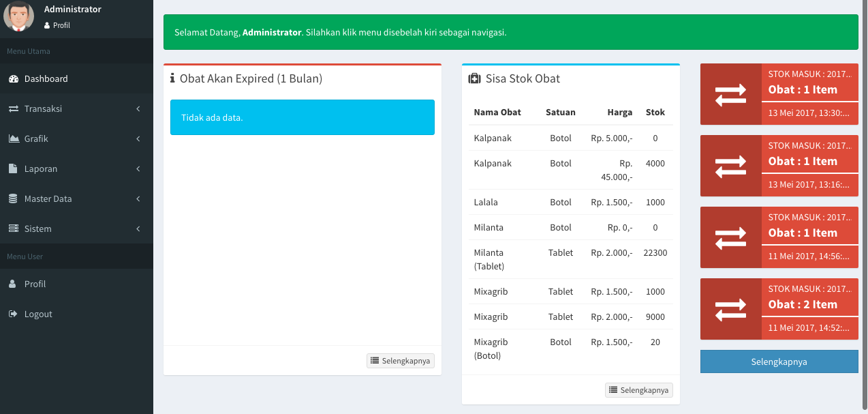Expand the Grafik menu arrow

[x=138, y=139]
